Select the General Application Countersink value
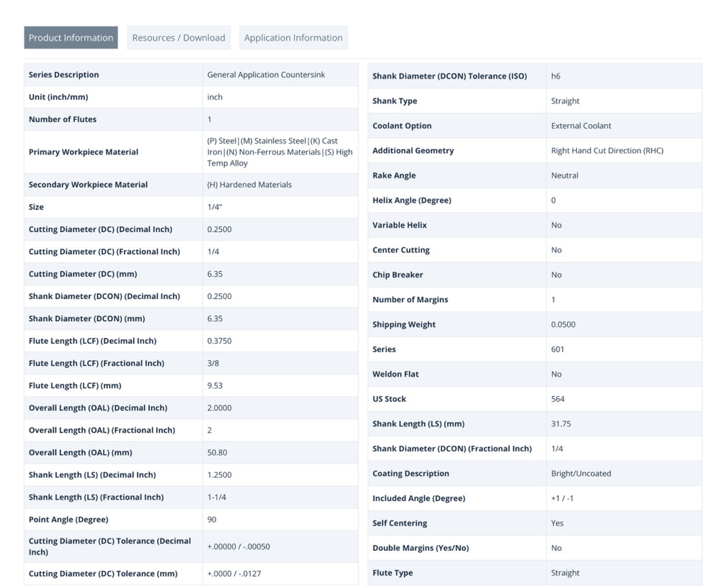This screenshot has height=588, width=714. 266,75
